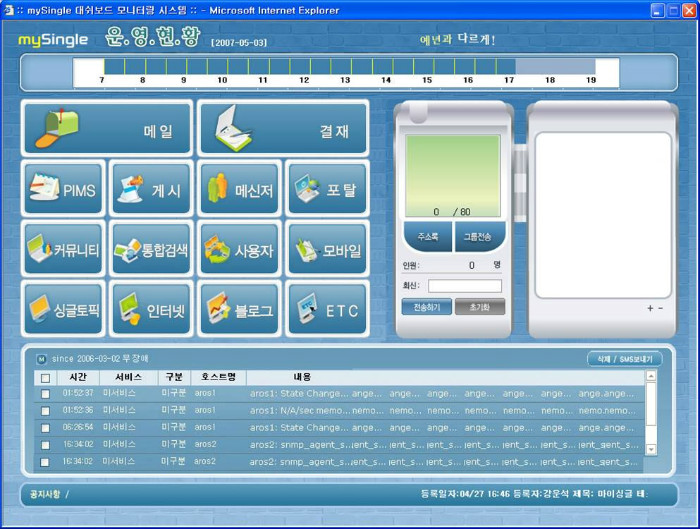The height and width of the screenshot is (529, 700).
Task: Click the notice text 등록일자:04/27 16:46
Action: pyautogui.click(x=466, y=494)
